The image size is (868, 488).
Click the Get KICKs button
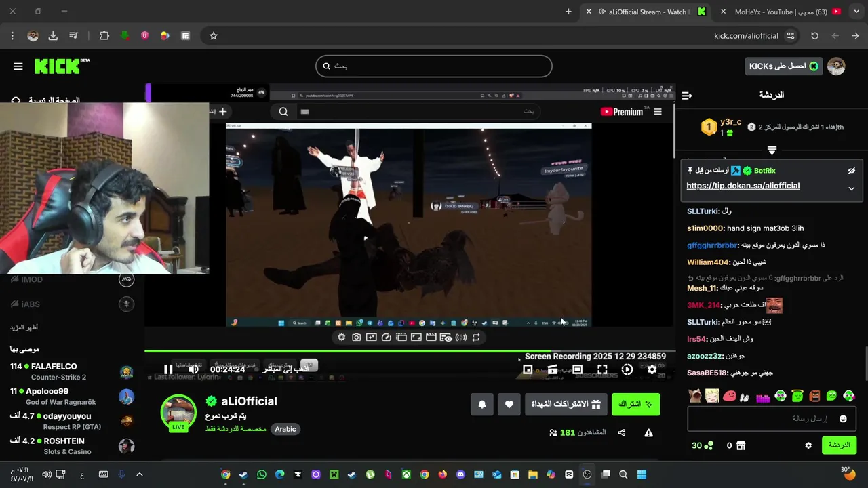783,66
